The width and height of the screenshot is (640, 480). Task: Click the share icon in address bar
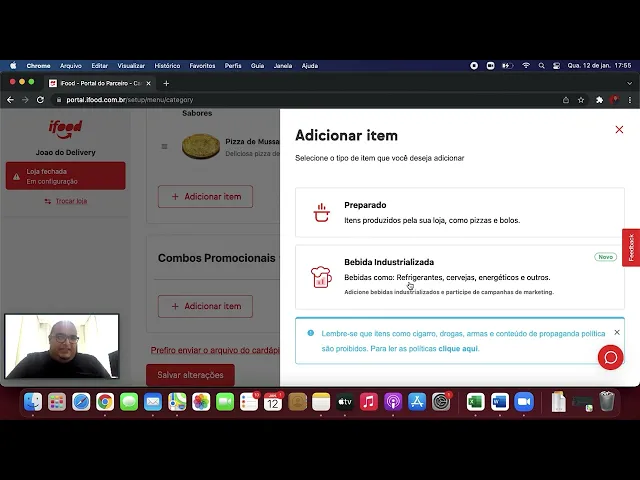click(x=566, y=100)
